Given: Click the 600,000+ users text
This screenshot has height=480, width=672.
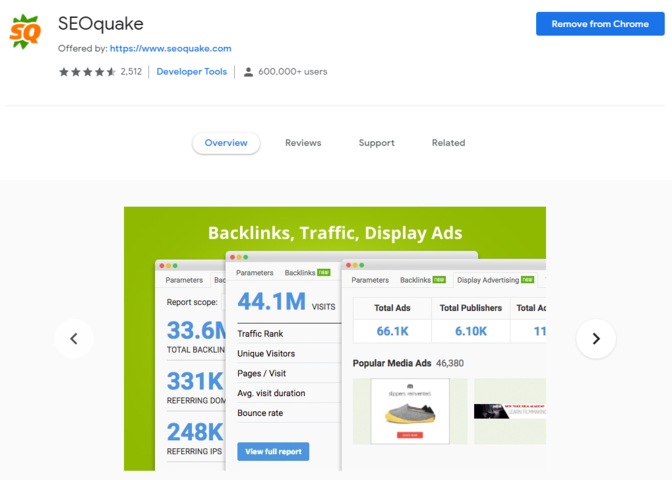Looking at the screenshot, I should pos(293,72).
